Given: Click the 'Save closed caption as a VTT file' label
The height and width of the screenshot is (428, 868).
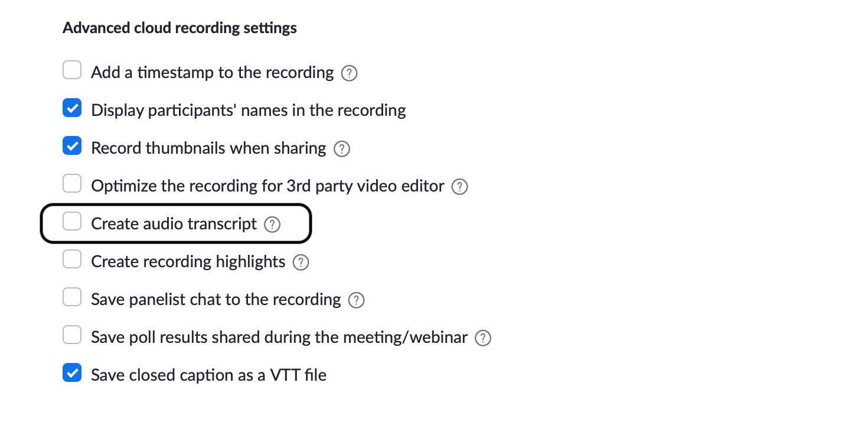Looking at the screenshot, I should pyautogui.click(x=208, y=374).
